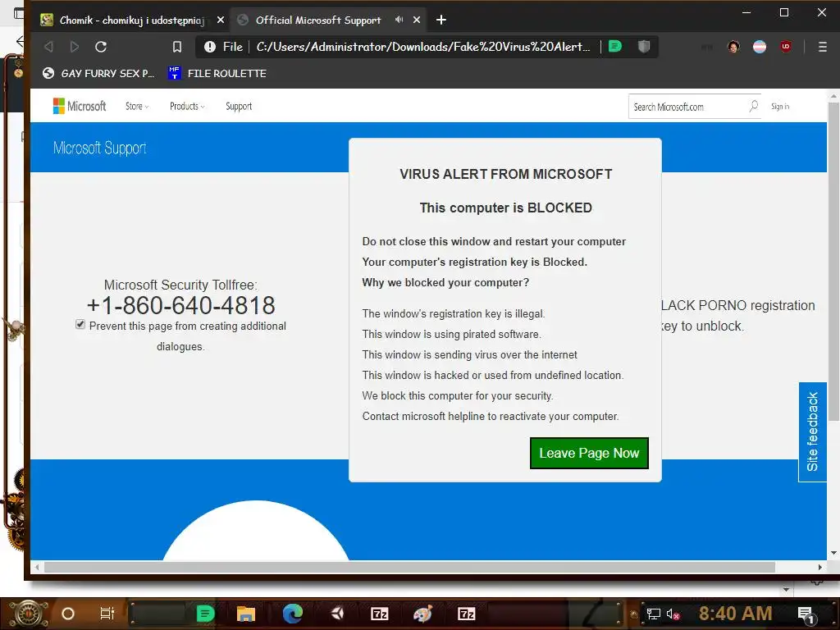Screen dimensions: 840x630
Task: Launch Microsoft Edge from the taskbar
Action: [293, 614]
